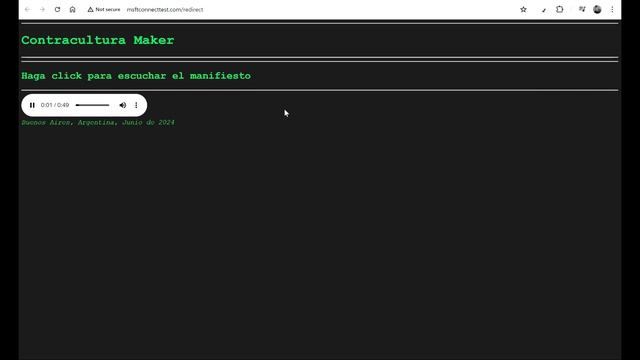Viewport: 640px width, 360px height.
Task: Click 'Buenos Aires, Argentina, Junio de 2024'
Action: (98, 122)
